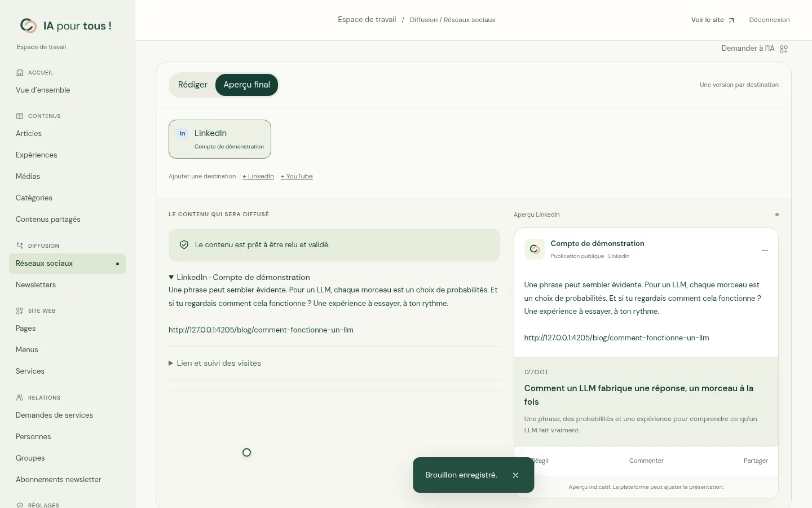
Task: Open Services in the sidebar
Action: tap(30, 371)
